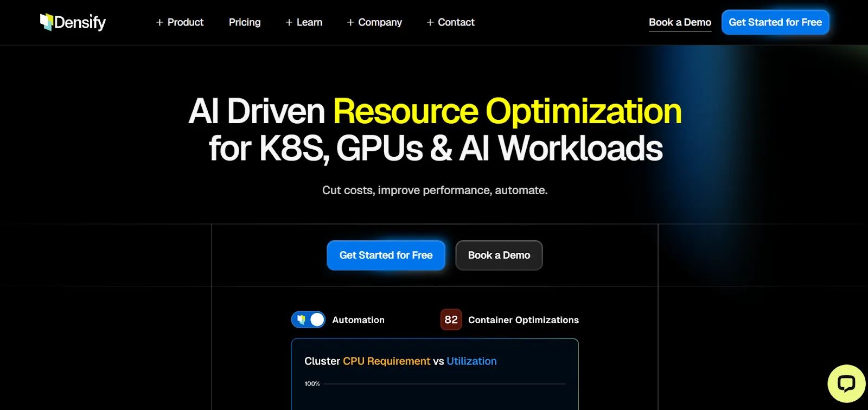Viewport: 868px width, 410px height.
Task: Expand the Learn dropdown menu
Action: (x=304, y=22)
